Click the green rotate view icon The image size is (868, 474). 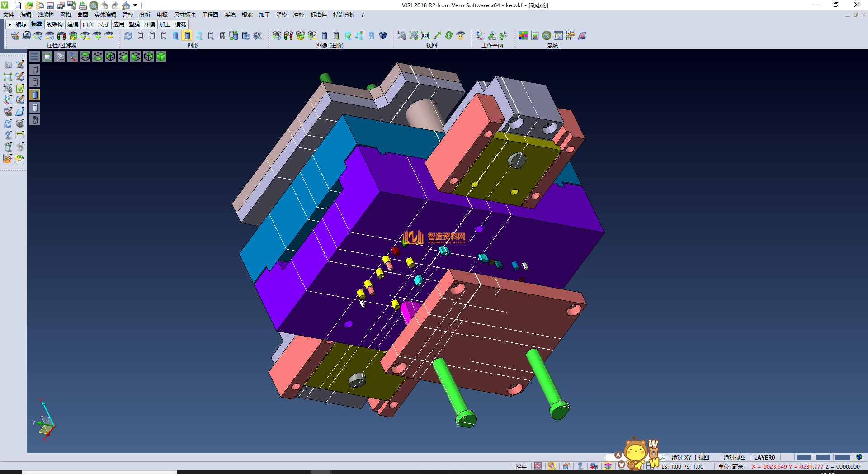449,35
